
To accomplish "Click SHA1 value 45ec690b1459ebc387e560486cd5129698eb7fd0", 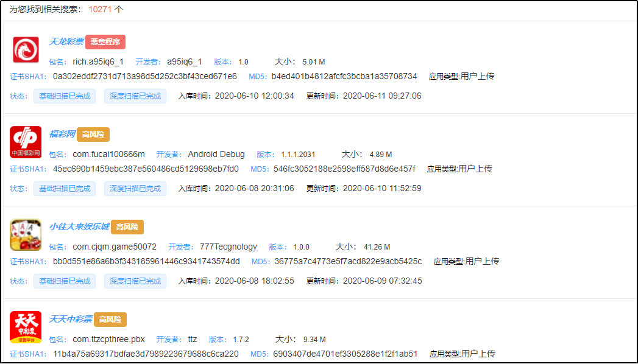I will [146, 169].
